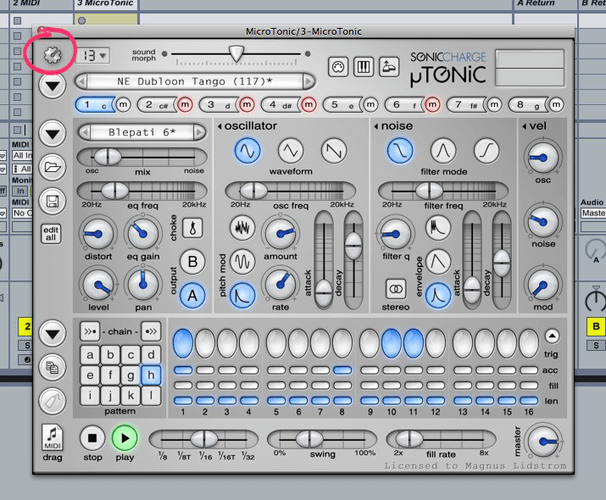The height and width of the screenshot is (500, 606).
Task: Go to next drum patch after Blepati 6
Action: tap(199, 133)
